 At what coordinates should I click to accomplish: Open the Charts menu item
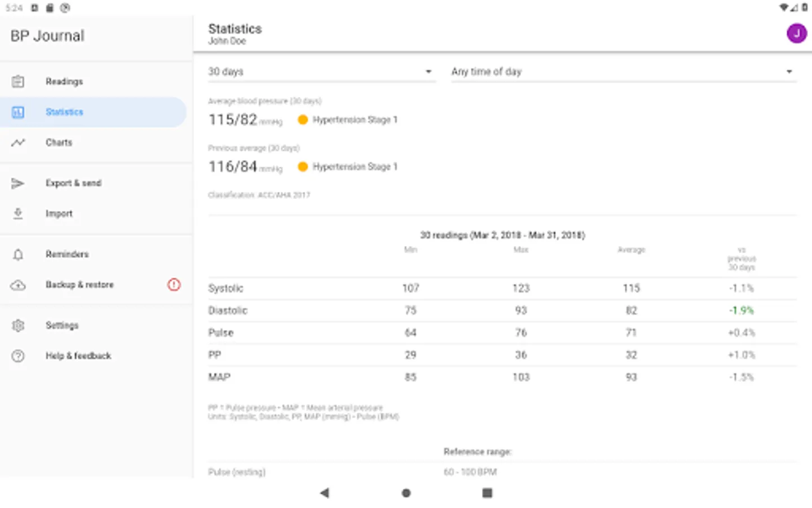point(59,142)
